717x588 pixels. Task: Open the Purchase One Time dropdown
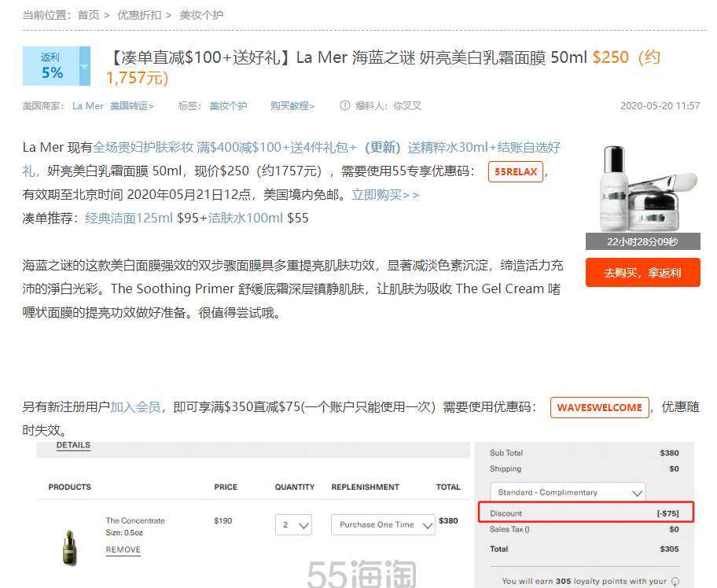tap(383, 525)
